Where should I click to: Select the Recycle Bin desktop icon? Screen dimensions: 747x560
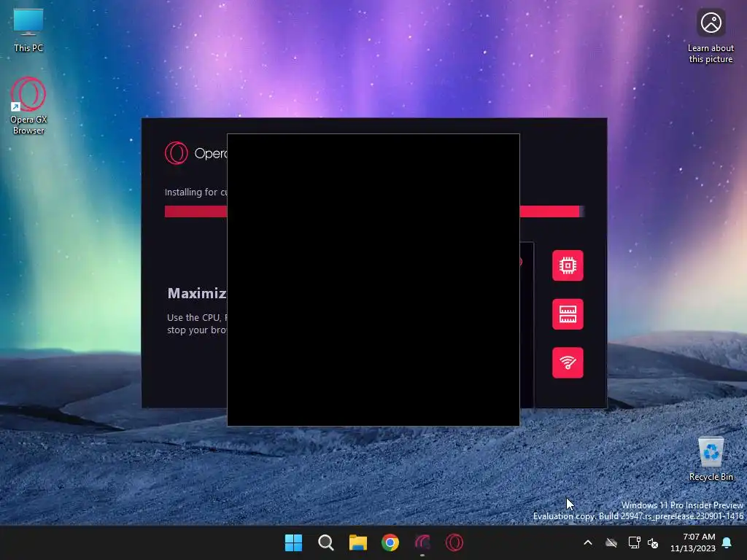coord(711,459)
